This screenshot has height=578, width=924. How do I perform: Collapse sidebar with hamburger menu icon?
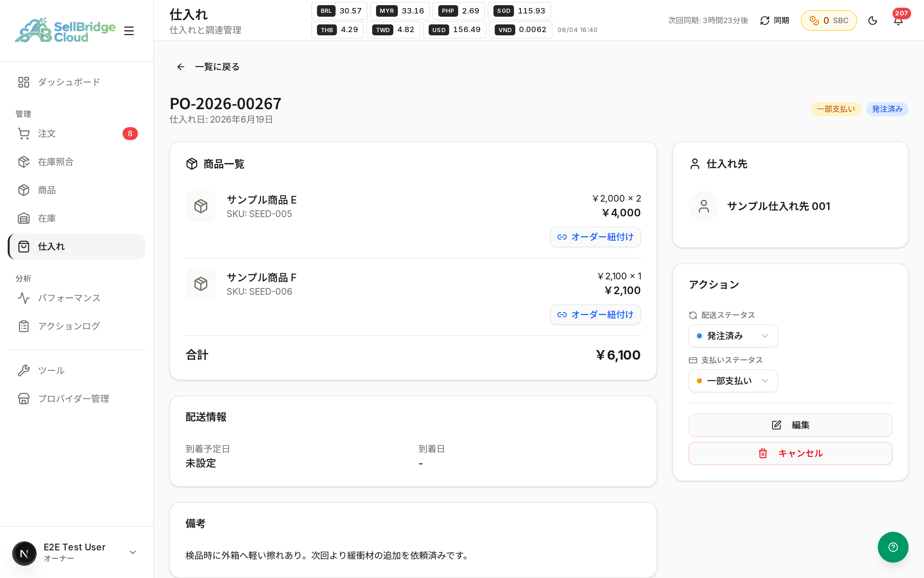[x=129, y=31]
